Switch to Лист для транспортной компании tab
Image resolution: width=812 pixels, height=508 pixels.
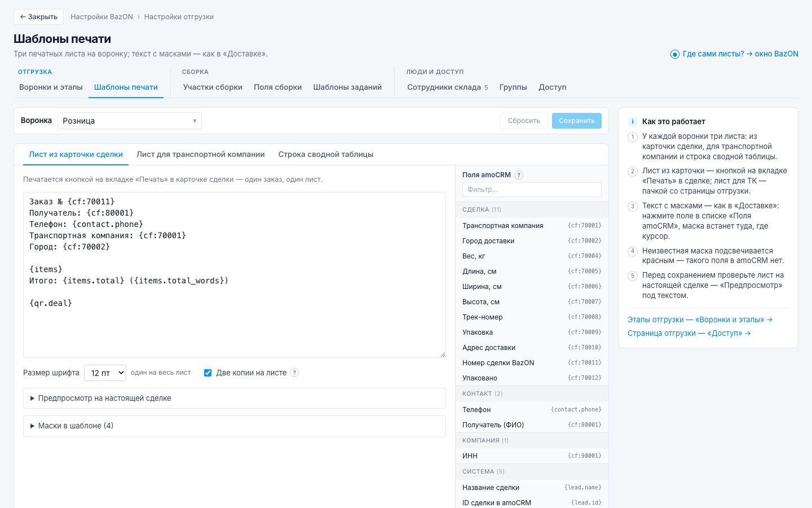pyautogui.click(x=201, y=154)
